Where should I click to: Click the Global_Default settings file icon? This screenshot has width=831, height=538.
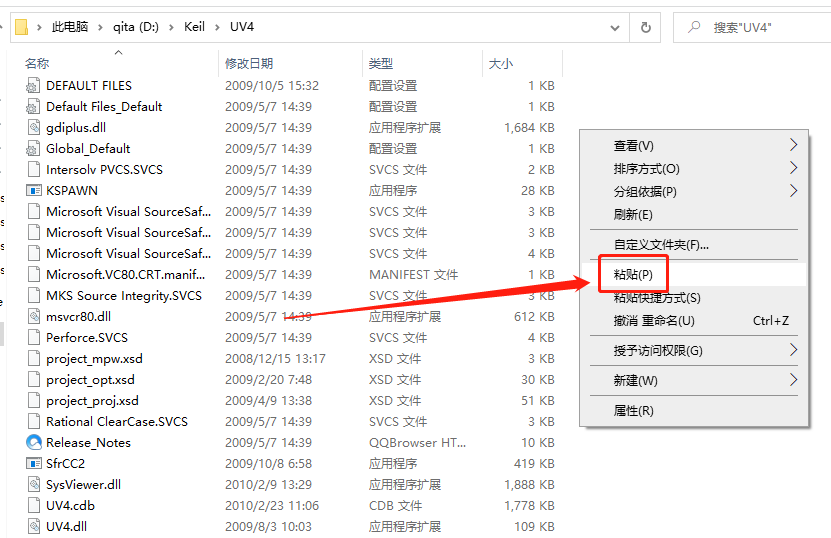point(33,148)
